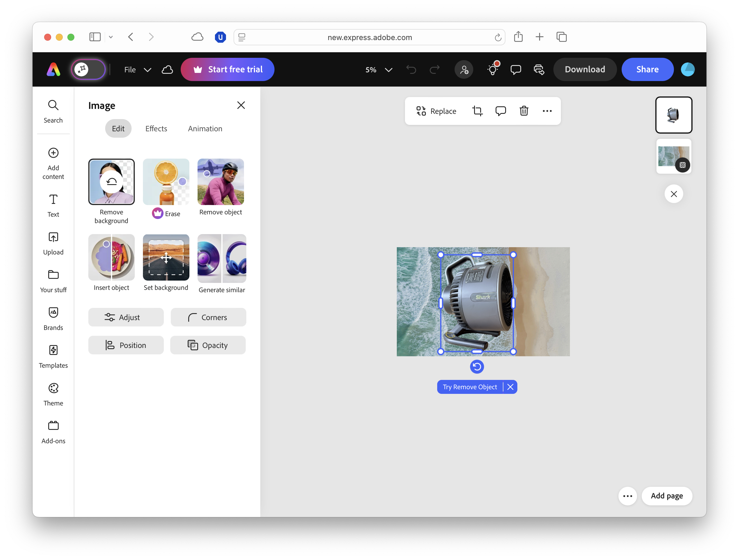The width and height of the screenshot is (739, 560).
Task: Crop the selected fan image
Action: [478, 111]
